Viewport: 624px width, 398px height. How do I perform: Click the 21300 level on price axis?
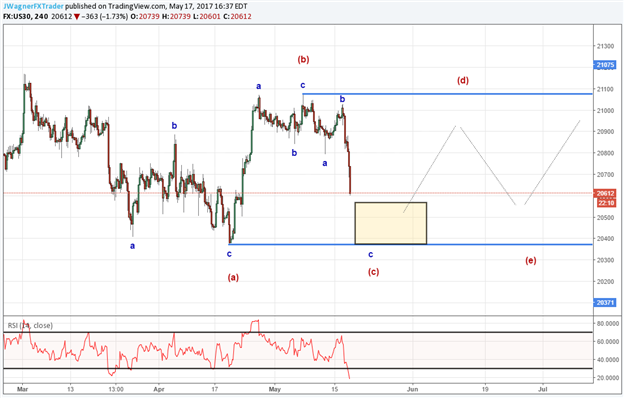tap(605, 46)
